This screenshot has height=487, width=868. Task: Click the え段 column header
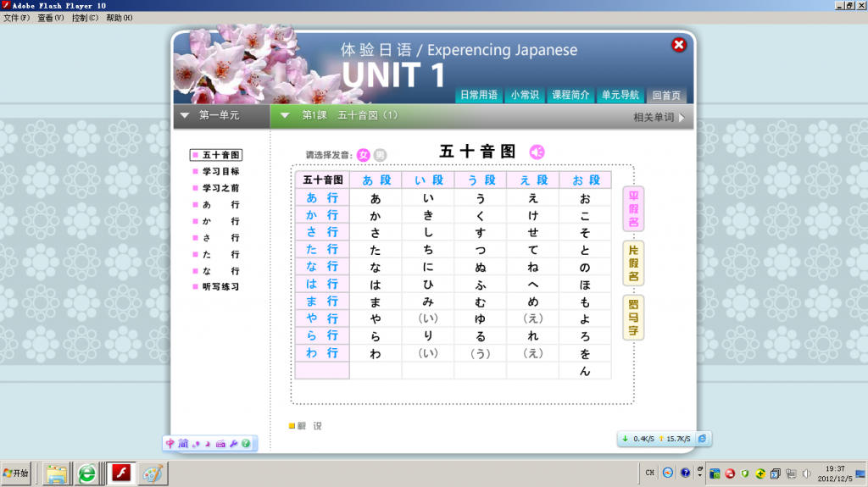(x=533, y=180)
